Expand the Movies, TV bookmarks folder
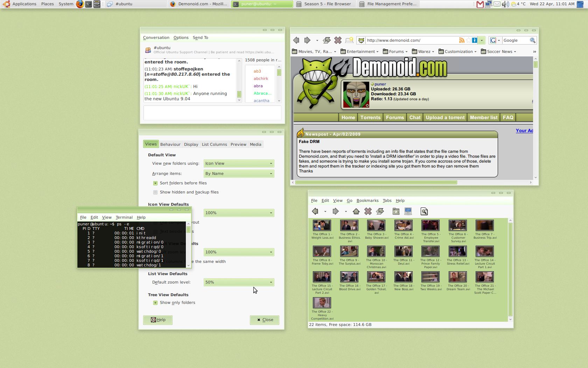The height and width of the screenshot is (368, 588). [314, 52]
